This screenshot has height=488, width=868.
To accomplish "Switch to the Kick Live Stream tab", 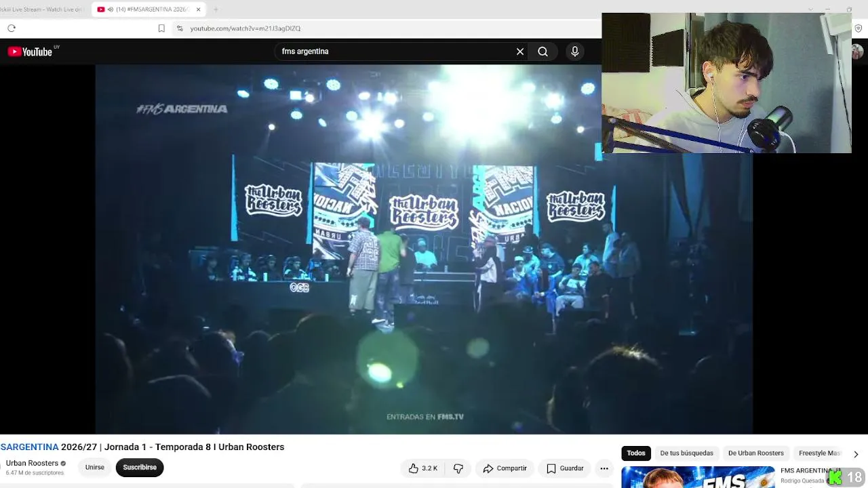I will pyautogui.click(x=42, y=9).
